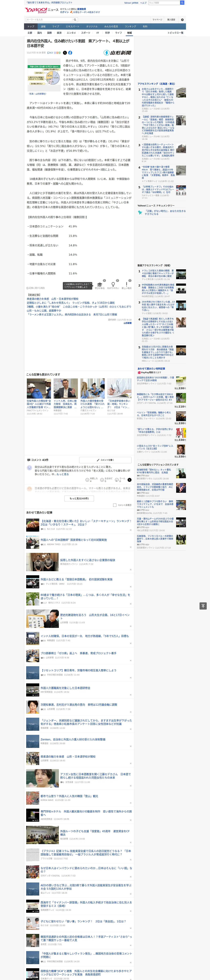Select the 科学 category
Viewport: 210px width, 980px height.
pyautogui.click(x=107, y=33)
